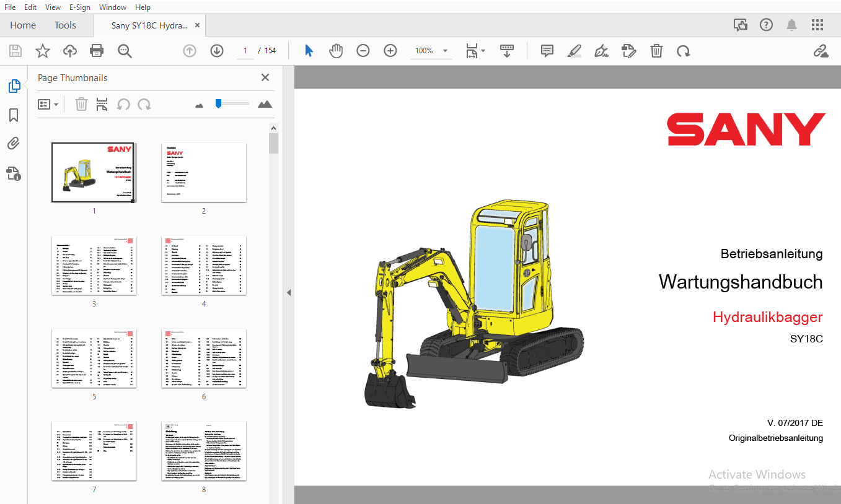Select page 1 thumbnail
Screen dimensions: 841x504
94,173
